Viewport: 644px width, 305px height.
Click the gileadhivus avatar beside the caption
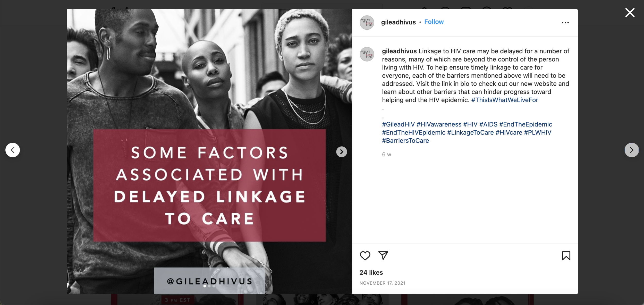pos(367,54)
